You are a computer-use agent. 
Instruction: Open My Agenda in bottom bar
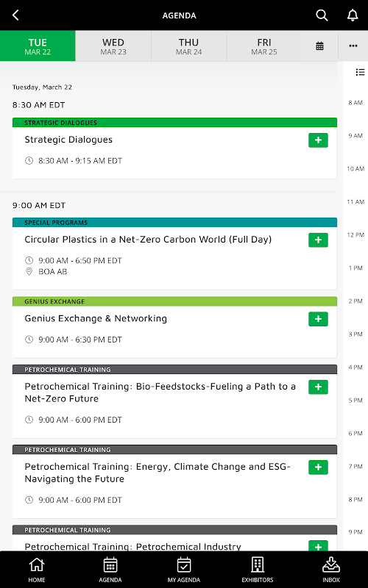click(184, 569)
